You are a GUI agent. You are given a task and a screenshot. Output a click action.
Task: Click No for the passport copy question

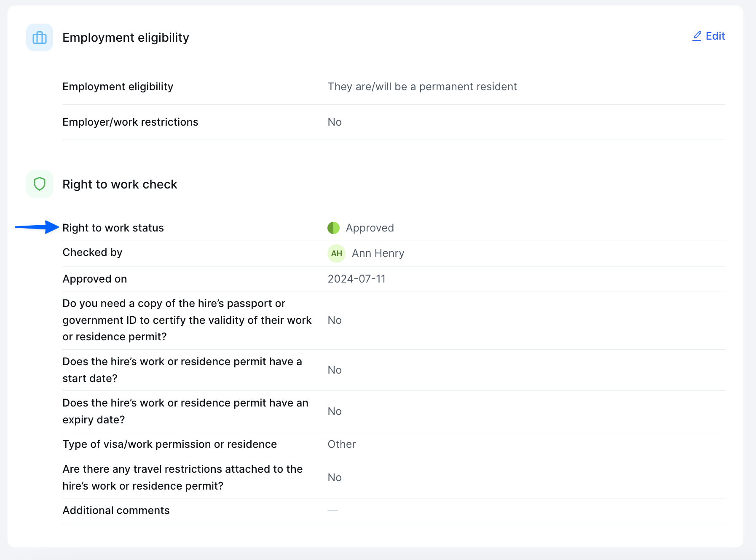click(x=334, y=320)
